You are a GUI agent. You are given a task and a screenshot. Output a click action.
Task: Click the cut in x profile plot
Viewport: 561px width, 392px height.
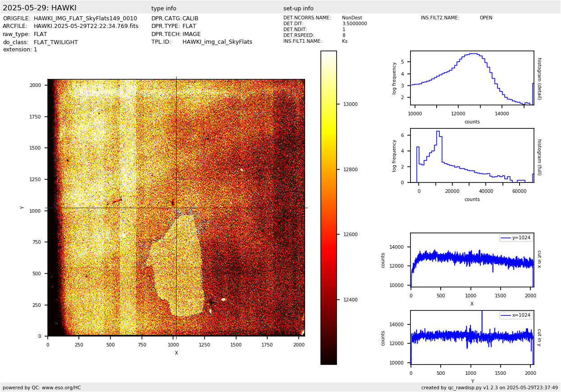pyautogui.click(x=472, y=260)
